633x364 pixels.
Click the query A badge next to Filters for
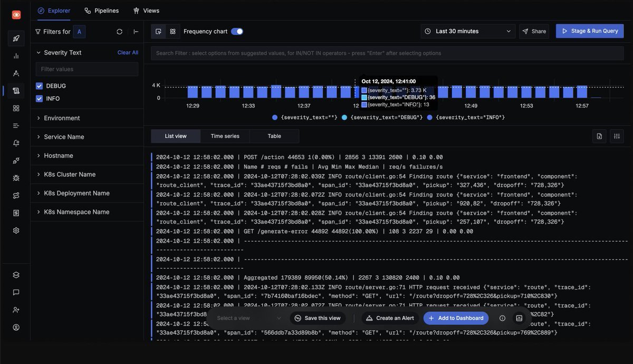(x=79, y=32)
